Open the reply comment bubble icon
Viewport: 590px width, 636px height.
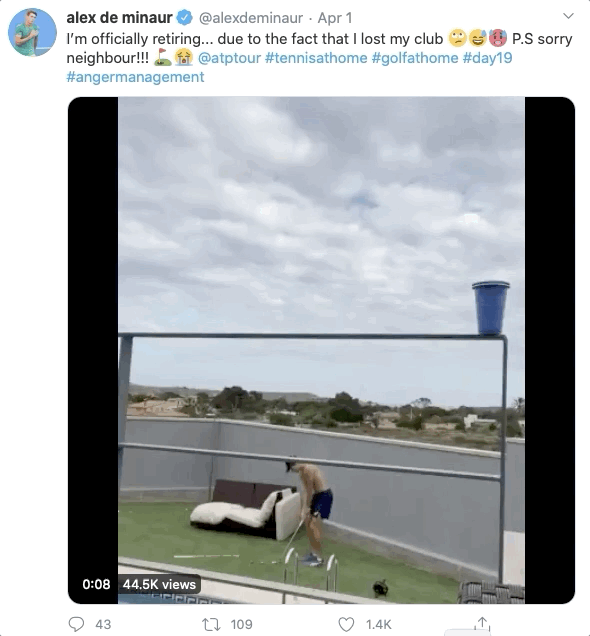[76, 624]
